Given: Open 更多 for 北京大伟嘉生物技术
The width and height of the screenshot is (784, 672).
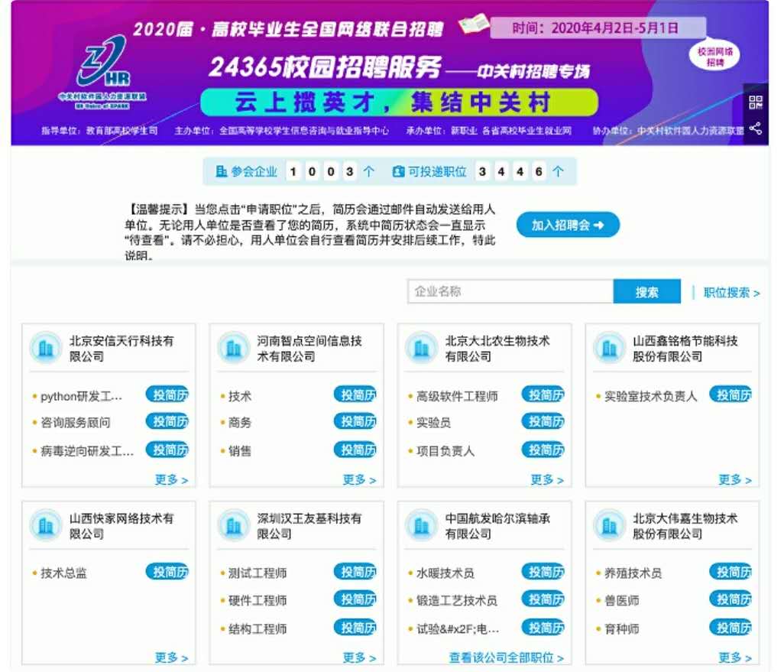Looking at the screenshot, I should pos(735,657).
